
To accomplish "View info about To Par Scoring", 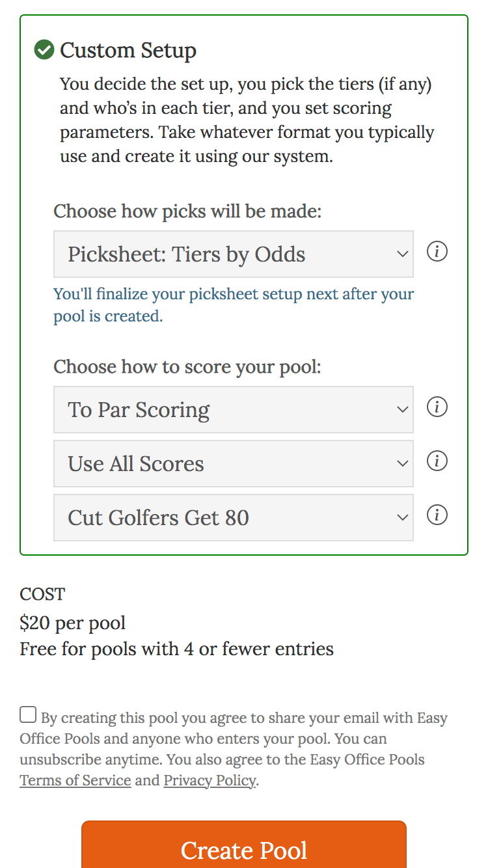I will [437, 407].
